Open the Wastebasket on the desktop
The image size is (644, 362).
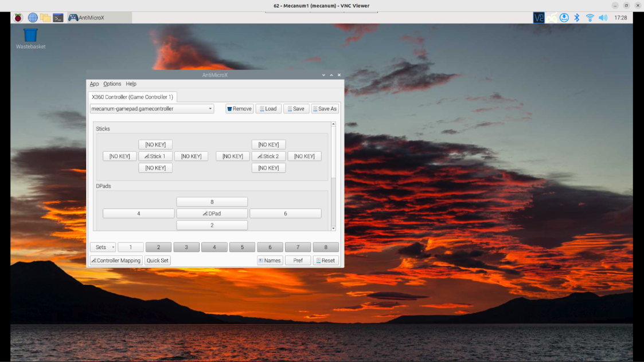(x=30, y=36)
